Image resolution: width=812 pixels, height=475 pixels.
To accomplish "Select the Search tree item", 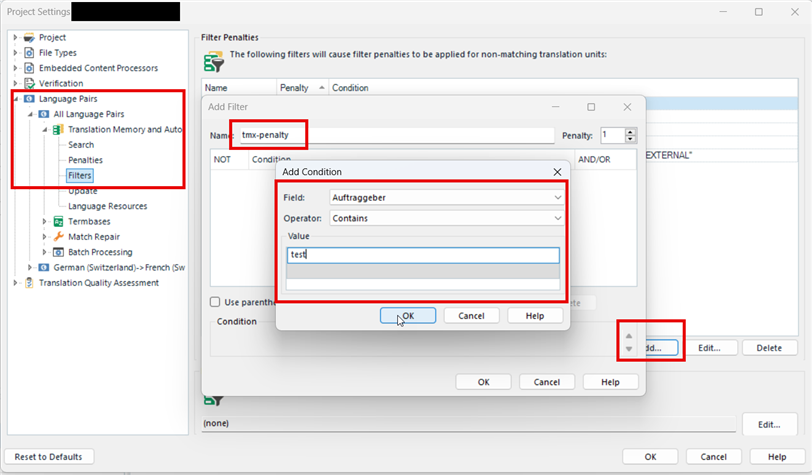I will coord(81,145).
